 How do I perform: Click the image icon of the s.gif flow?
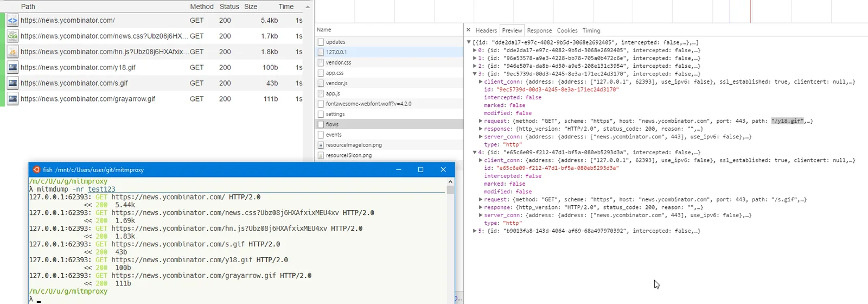click(x=12, y=84)
